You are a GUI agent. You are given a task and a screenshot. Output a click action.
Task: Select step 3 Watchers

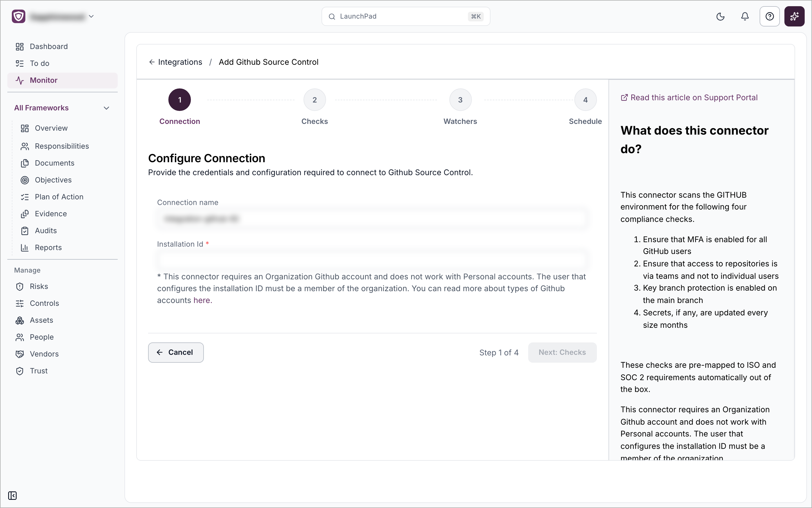point(460,100)
